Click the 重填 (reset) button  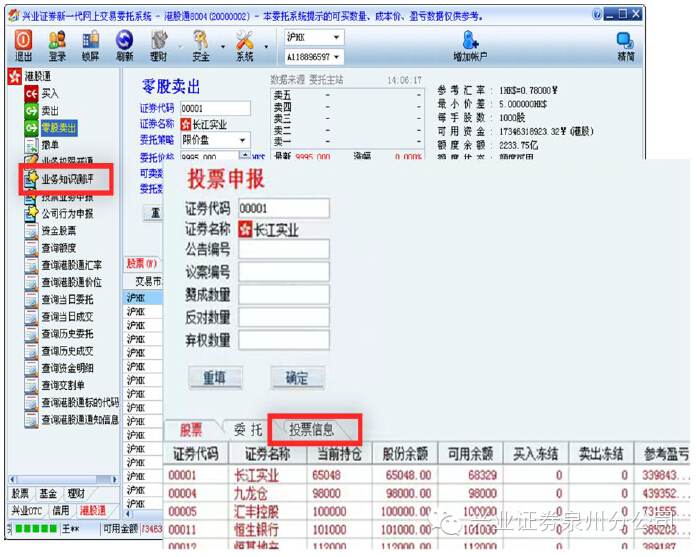coord(215,378)
